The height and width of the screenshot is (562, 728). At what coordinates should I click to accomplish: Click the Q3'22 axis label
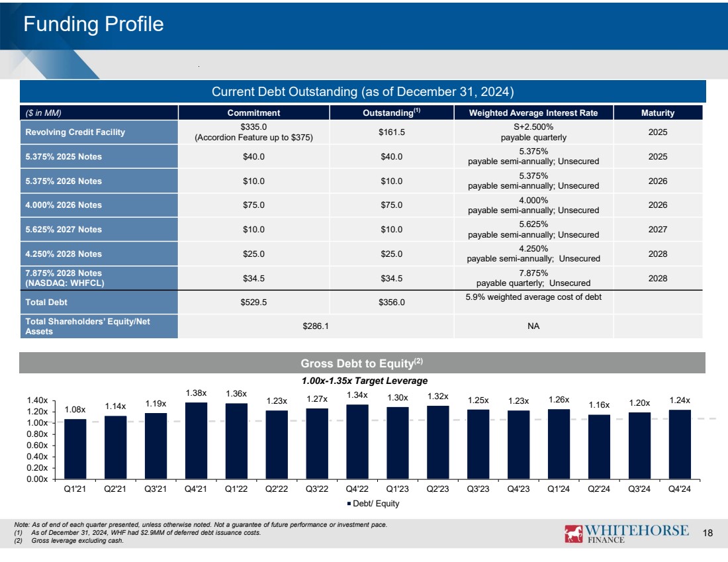point(316,489)
